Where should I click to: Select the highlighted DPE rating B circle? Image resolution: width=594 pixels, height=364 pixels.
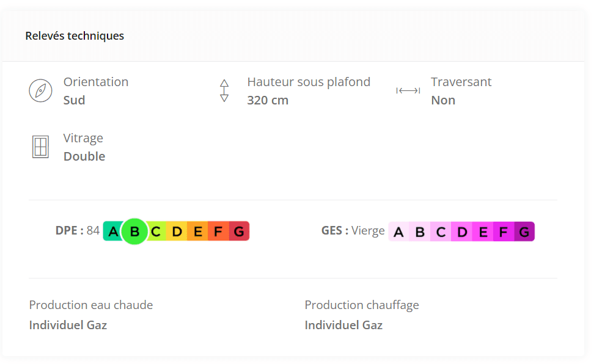pyautogui.click(x=134, y=231)
